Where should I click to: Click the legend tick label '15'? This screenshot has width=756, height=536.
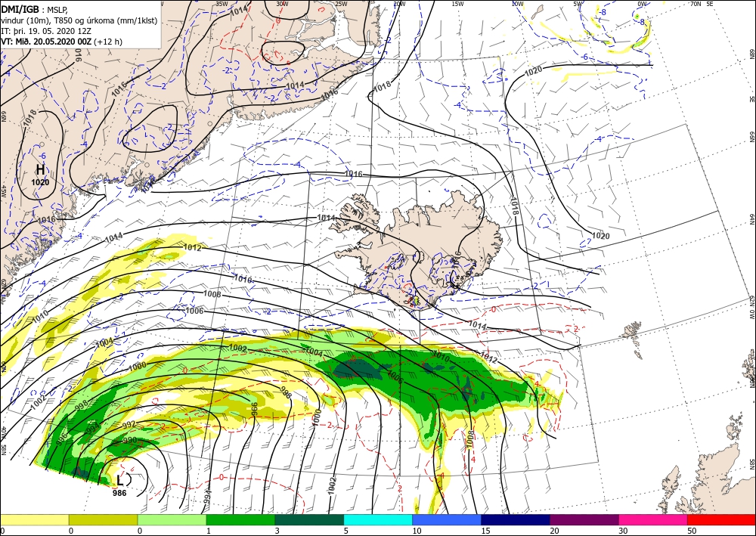point(485,531)
